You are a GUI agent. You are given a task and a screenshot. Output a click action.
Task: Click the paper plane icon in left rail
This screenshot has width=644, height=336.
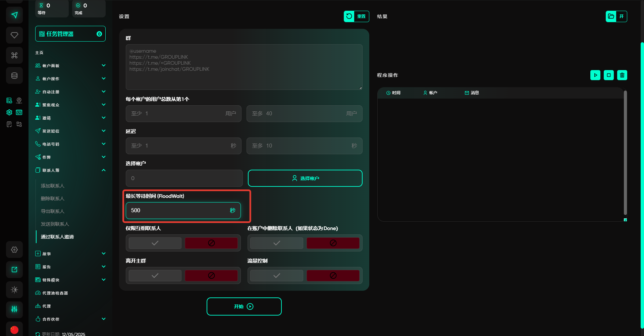pos(14,15)
